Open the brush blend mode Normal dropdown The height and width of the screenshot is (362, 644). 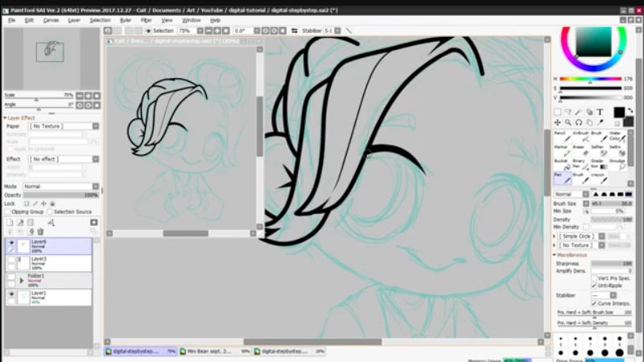click(572, 194)
